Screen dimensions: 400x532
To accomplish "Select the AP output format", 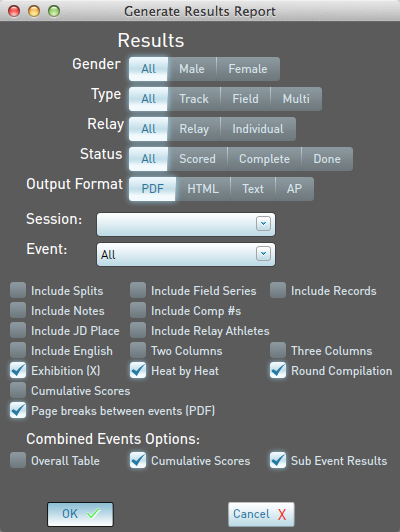I will pos(294,189).
